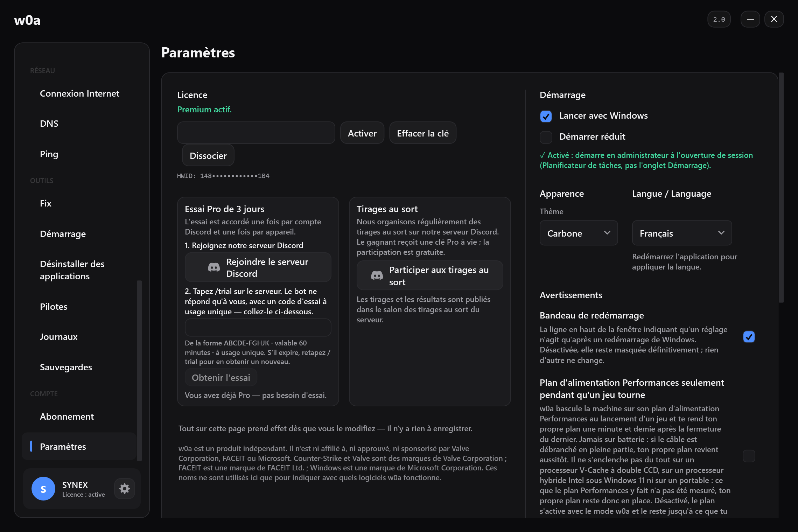
Task: Go to DNS page
Action: 79,124
